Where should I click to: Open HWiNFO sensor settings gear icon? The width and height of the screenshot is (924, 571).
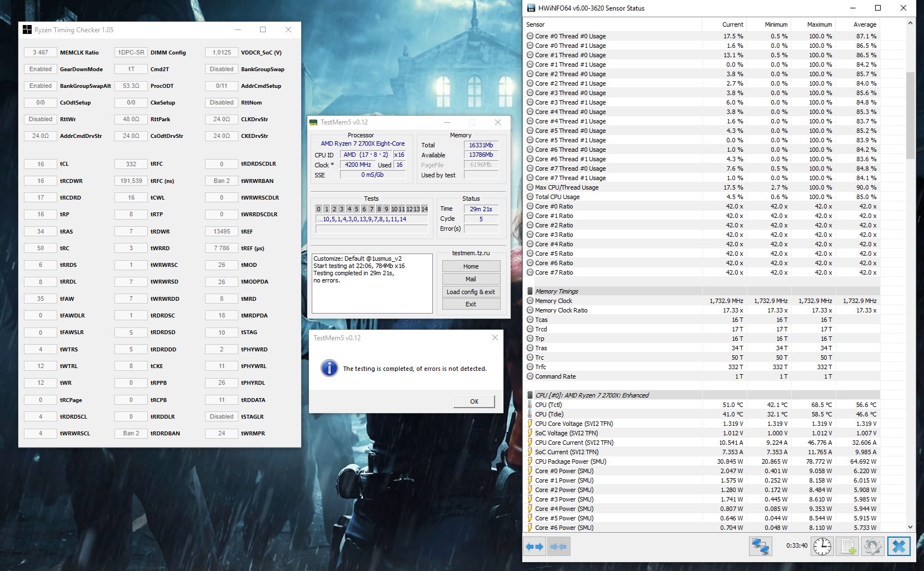[x=873, y=547]
